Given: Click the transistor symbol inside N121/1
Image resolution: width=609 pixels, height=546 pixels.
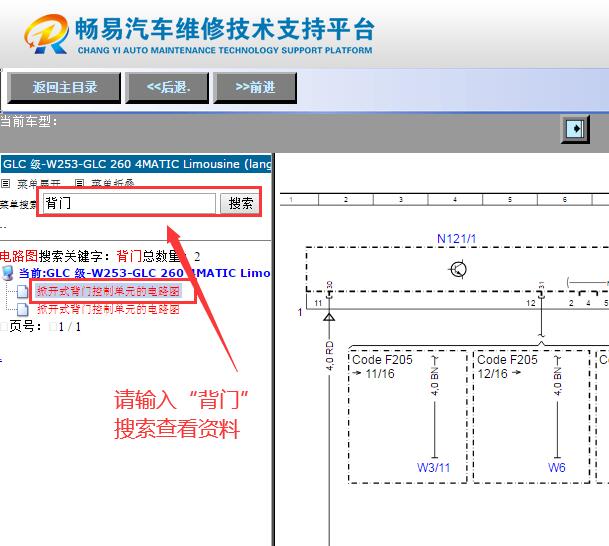Looking at the screenshot, I should (458, 269).
